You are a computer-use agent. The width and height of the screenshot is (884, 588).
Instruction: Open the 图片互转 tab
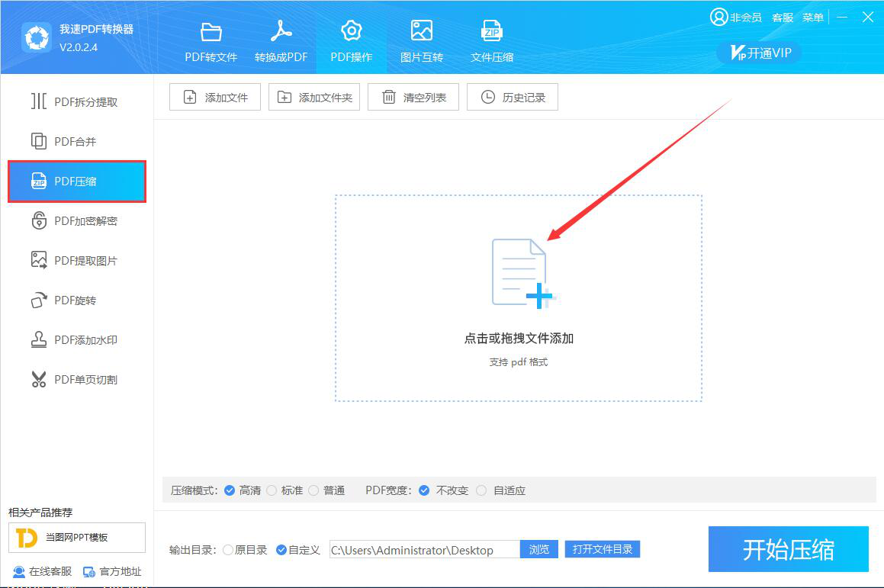(422, 42)
